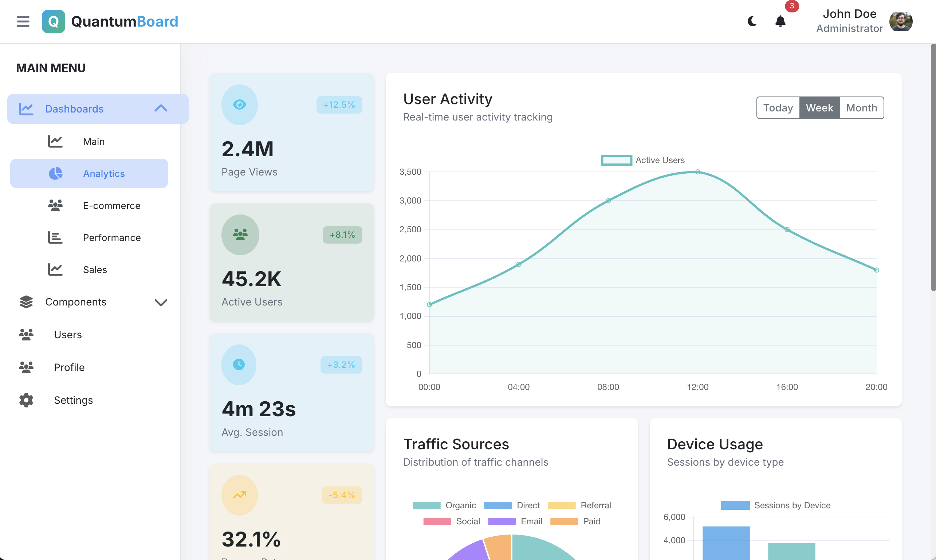Click the Performance sidebar icon
The width and height of the screenshot is (936, 560).
tap(55, 237)
